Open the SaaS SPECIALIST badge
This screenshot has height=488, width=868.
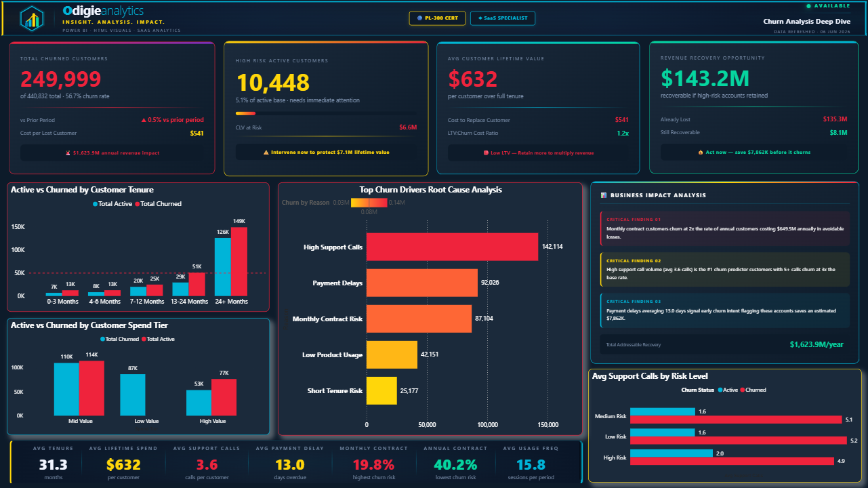click(x=503, y=18)
